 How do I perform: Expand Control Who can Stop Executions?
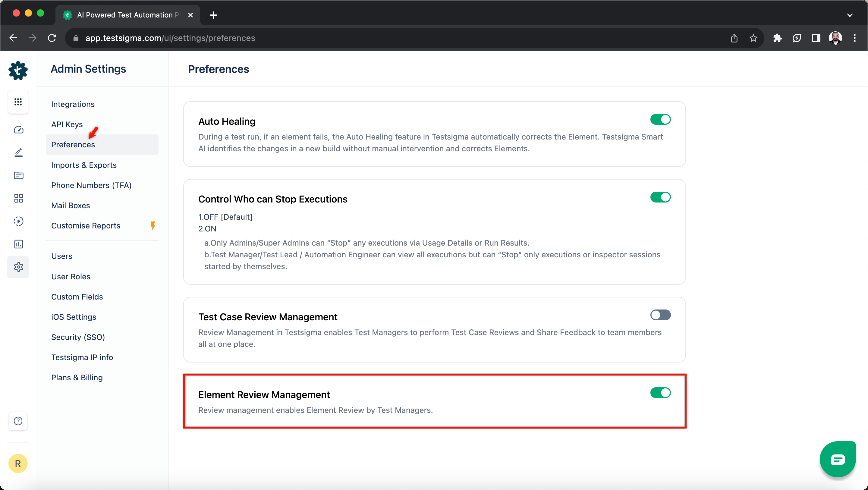click(x=273, y=199)
